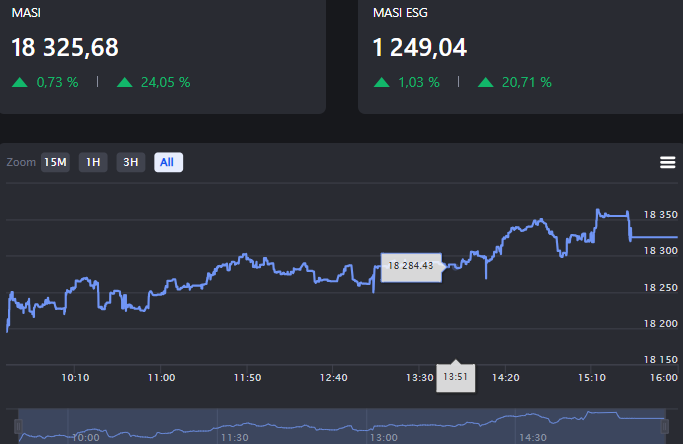Set chart zoom to 15M
This screenshot has height=444, width=683.
coord(55,162)
